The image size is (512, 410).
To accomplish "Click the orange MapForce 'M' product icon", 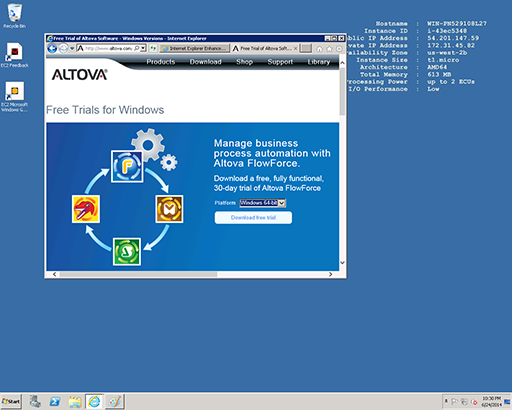I will pos(169,209).
